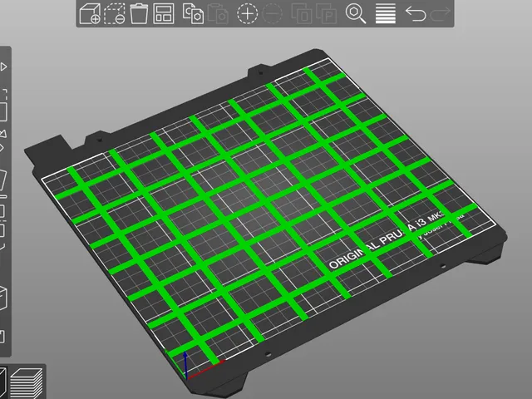Click the dimmed Remove instance minus circle
532x399 pixels.
(272, 13)
